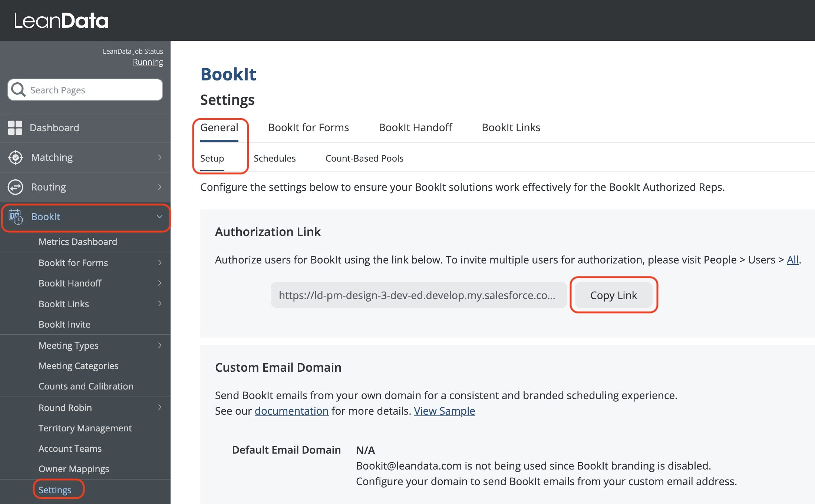Image resolution: width=815 pixels, height=504 pixels.
Task: Expand the Matching menu chevron
Action: click(x=160, y=157)
